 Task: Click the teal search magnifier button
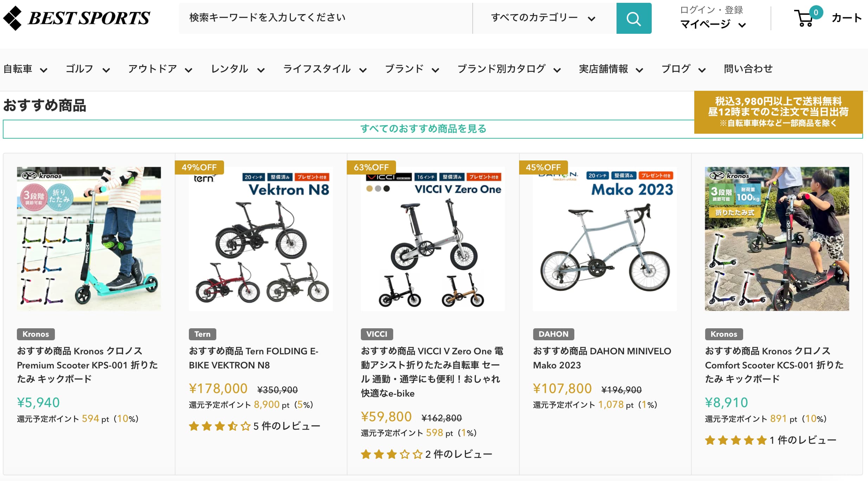(x=633, y=18)
